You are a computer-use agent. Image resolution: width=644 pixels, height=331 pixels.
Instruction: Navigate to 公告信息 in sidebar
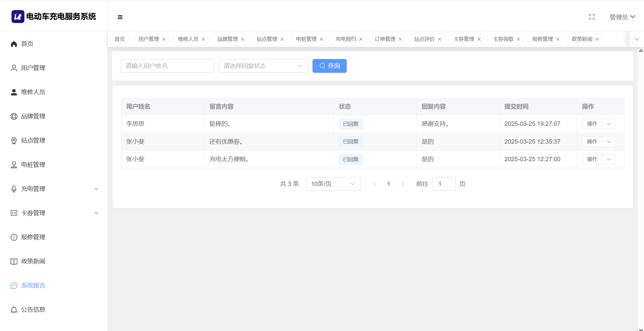[33, 310]
